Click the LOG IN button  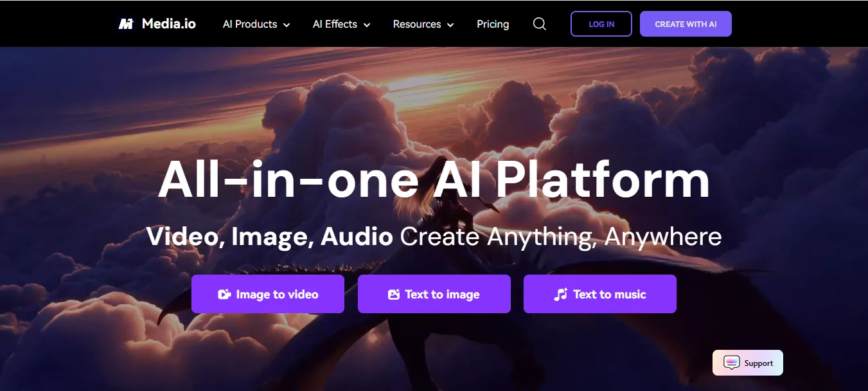[601, 24]
